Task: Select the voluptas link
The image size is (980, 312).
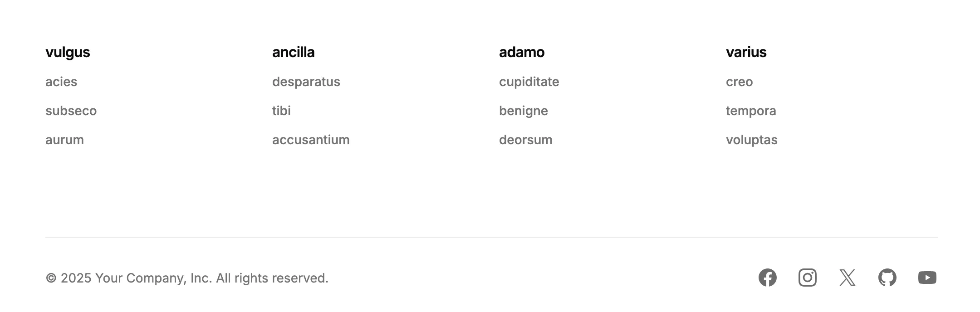Action: pos(752,140)
